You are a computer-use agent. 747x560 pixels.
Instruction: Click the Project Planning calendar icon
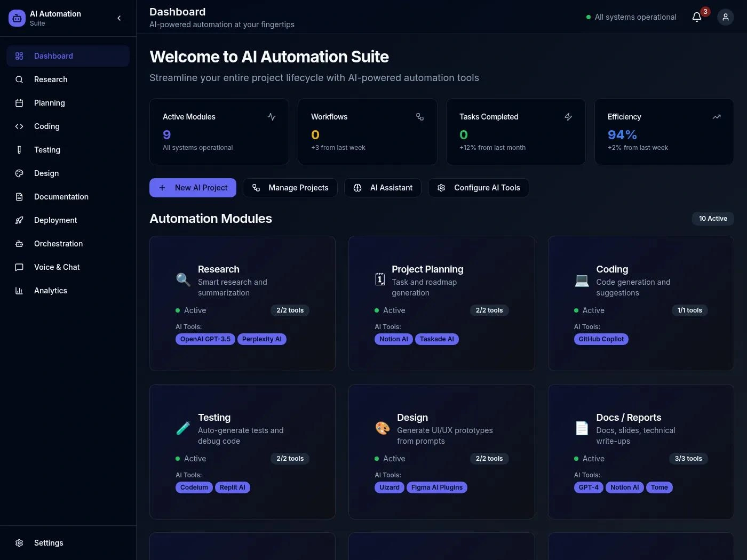pos(380,279)
